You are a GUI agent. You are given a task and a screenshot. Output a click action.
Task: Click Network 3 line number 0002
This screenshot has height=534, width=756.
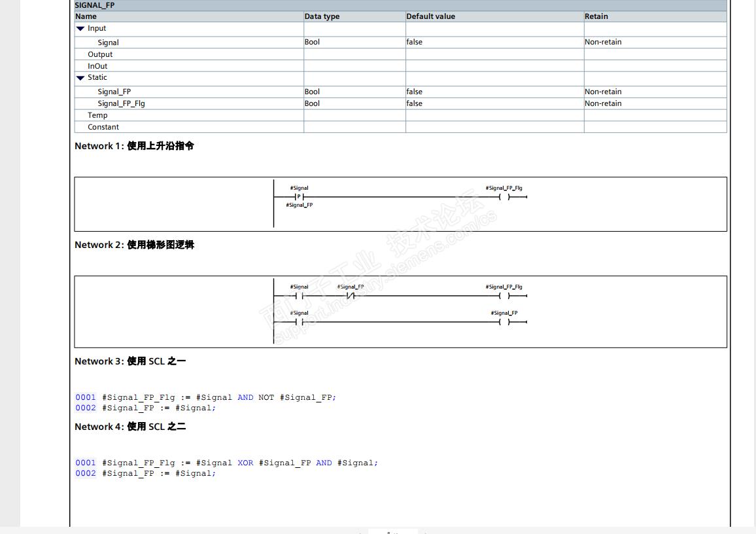click(86, 408)
